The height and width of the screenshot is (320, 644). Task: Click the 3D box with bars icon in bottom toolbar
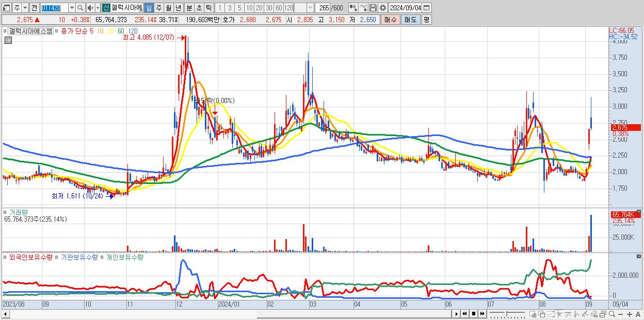594,314
